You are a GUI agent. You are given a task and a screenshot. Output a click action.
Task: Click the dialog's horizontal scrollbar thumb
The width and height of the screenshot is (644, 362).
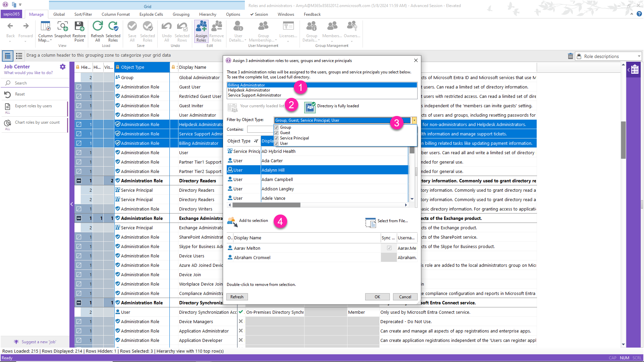tap(266, 205)
